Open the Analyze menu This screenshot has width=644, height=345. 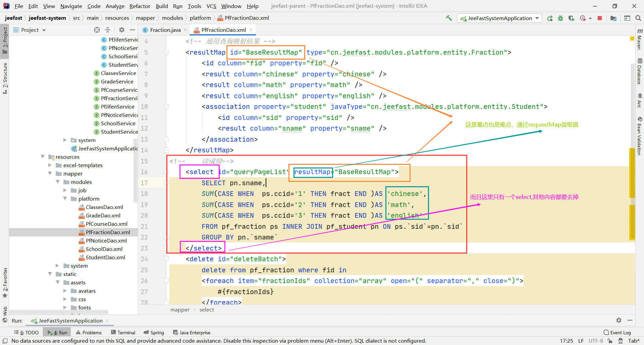click(x=115, y=6)
